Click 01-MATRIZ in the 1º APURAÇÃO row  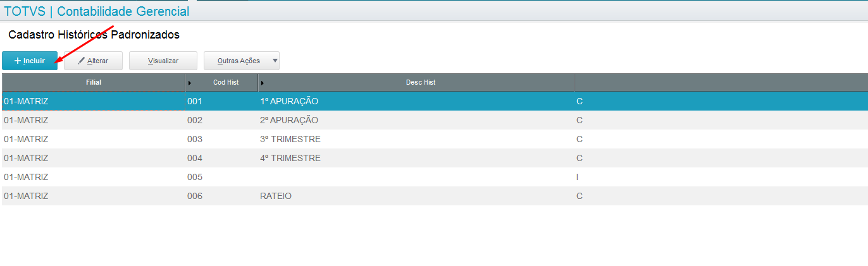coord(26,101)
